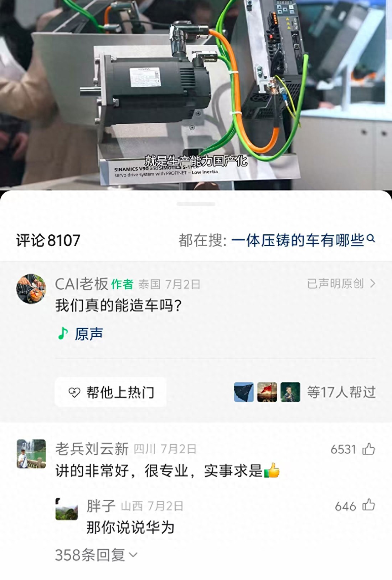Open trending search 一体压铸的车有哪些
The image size is (392, 580).
tap(298, 240)
